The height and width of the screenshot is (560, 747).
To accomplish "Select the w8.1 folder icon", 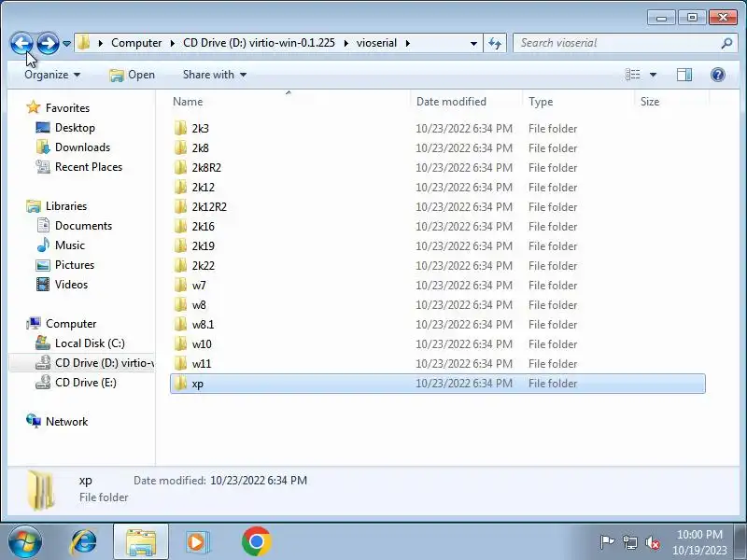I will pos(180,324).
